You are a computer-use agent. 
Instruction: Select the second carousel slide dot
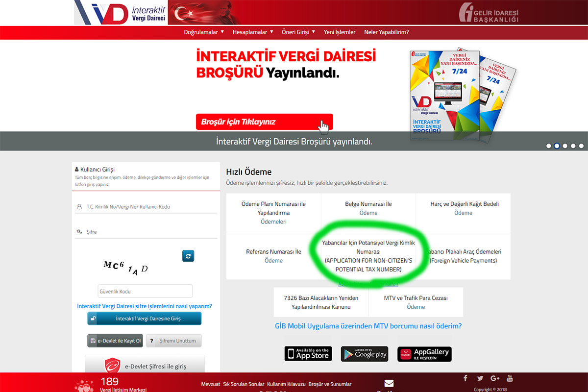pos(557,145)
